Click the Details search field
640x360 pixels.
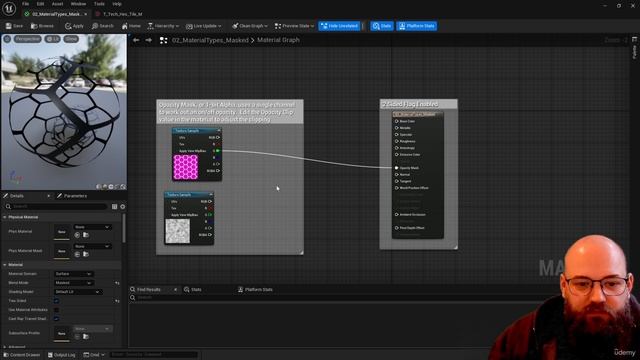tap(56, 207)
